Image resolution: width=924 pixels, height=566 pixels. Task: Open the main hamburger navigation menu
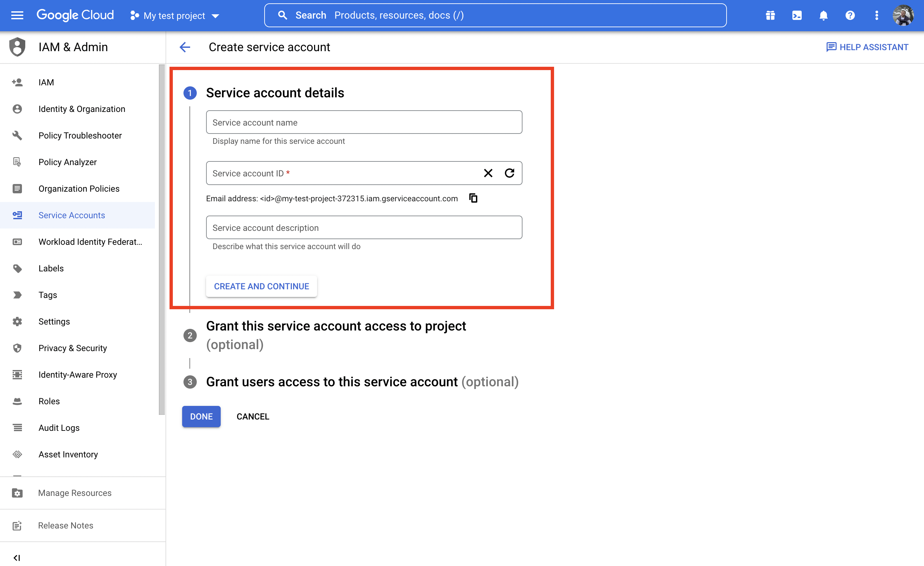coord(17,15)
